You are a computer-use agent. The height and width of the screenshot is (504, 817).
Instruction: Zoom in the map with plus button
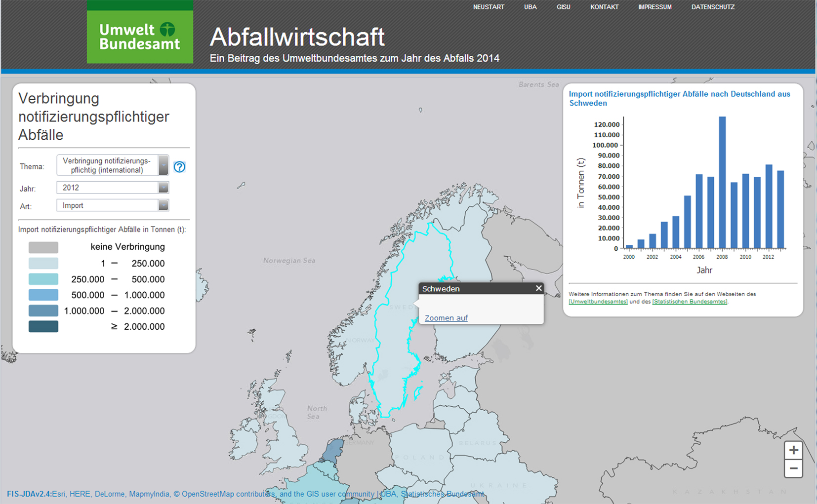pyautogui.click(x=793, y=450)
